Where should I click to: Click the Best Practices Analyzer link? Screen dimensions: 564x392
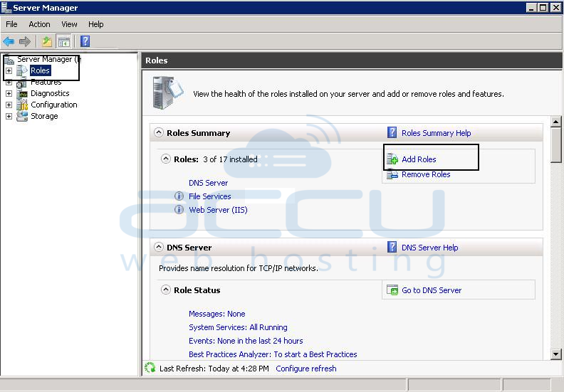[273, 354]
